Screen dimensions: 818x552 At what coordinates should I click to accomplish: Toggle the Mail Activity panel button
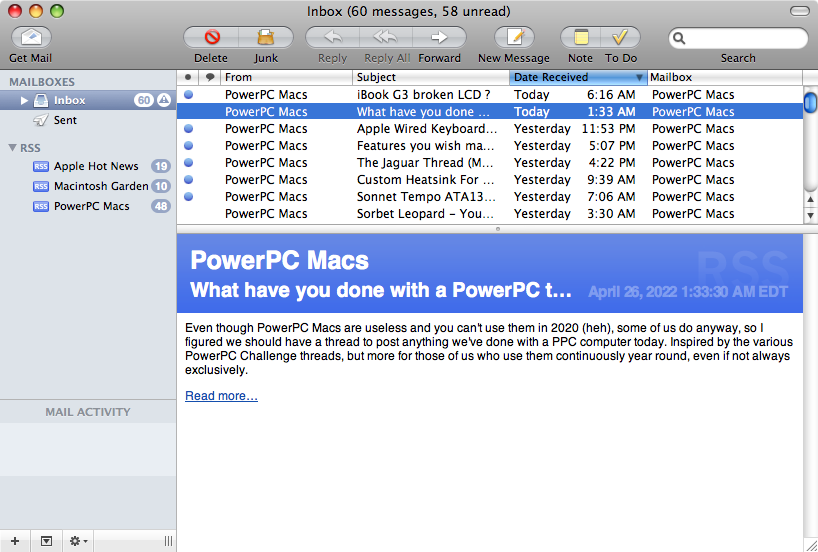pyautogui.click(x=46, y=541)
